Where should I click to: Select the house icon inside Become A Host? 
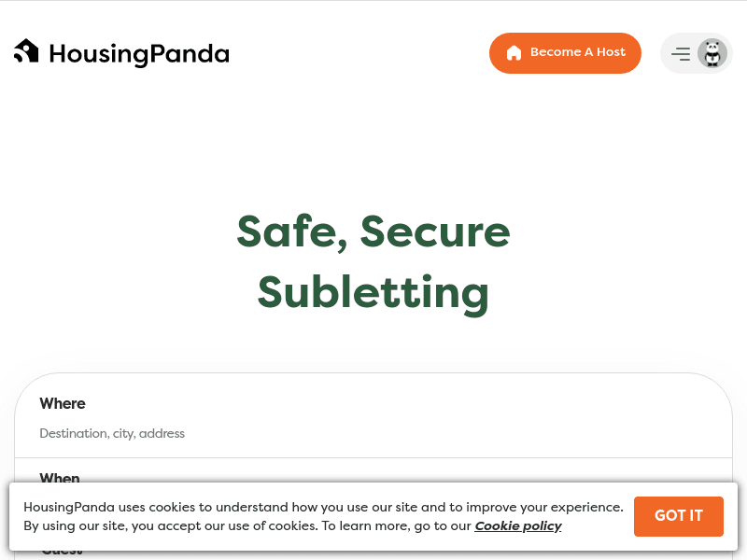514,53
